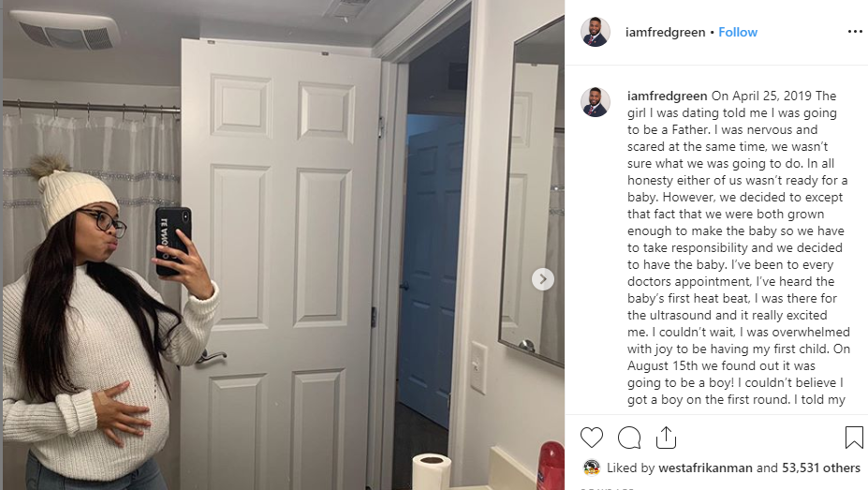This screenshot has width=868, height=490.
Task: Share the post with the upload arrow icon
Action: click(x=666, y=438)
